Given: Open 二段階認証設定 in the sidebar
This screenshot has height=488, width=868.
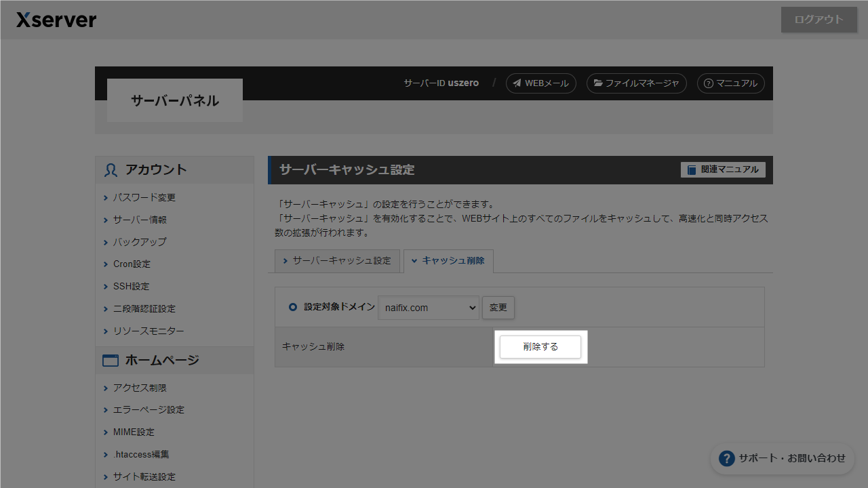Looking at the screenshot, I should click(x=144, y=309).
